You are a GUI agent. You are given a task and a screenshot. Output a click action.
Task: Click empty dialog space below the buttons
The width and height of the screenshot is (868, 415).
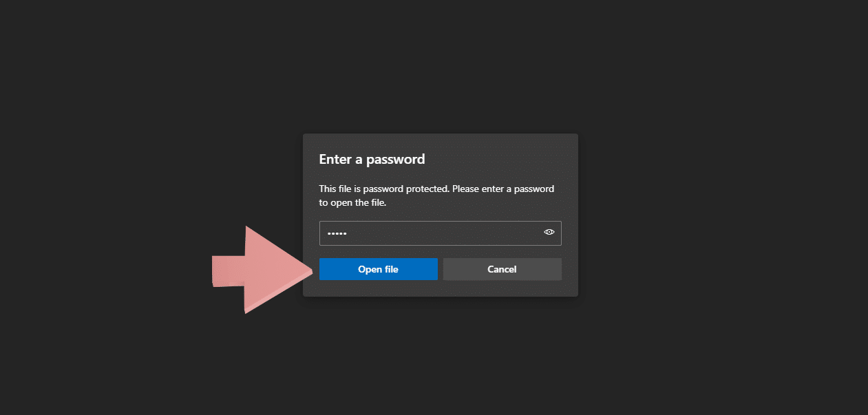click(x=441, y=288)
